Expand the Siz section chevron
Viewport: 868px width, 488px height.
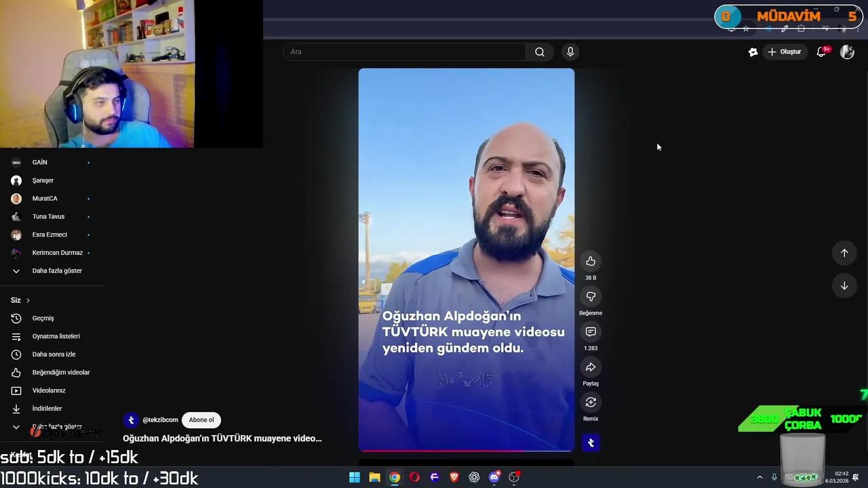[28, 300]
